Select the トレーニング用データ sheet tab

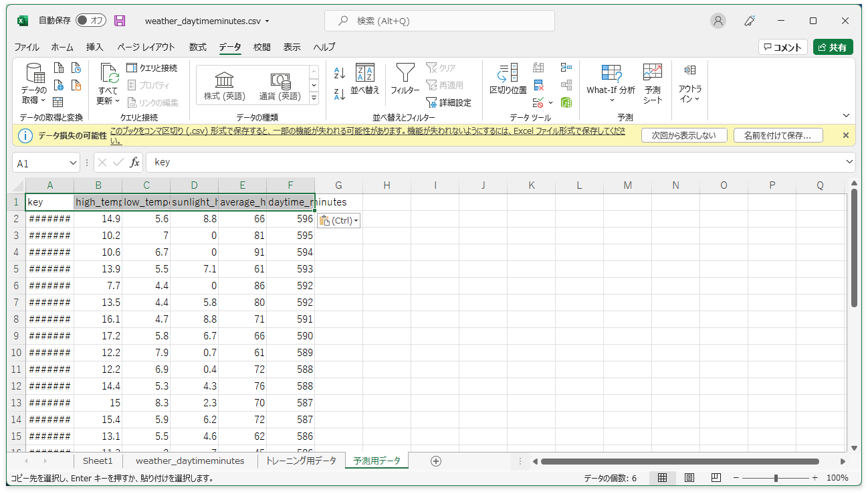[301, 461]
